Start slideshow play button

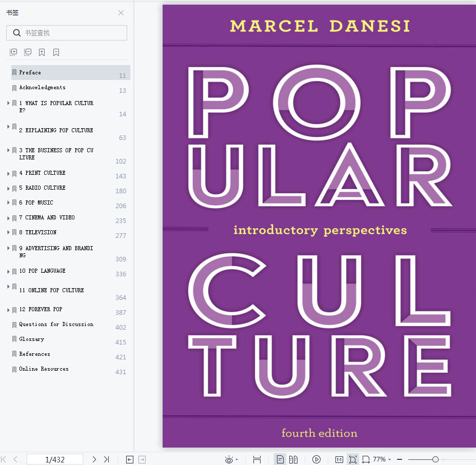pos(316,459)
